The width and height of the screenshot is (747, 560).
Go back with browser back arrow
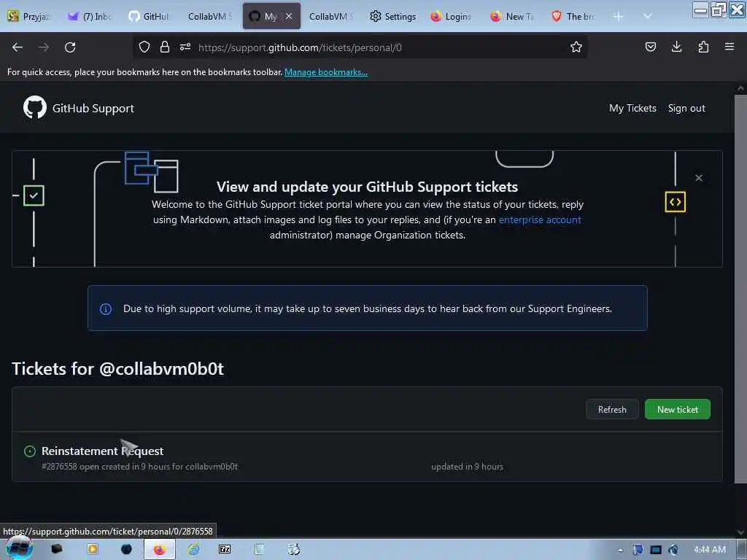[18, 47]
